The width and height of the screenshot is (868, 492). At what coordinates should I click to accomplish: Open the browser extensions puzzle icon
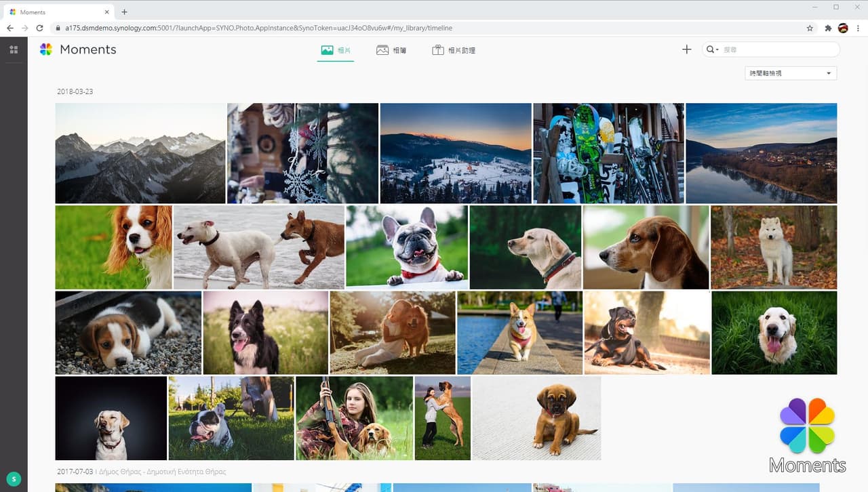(x=828, y=28)
